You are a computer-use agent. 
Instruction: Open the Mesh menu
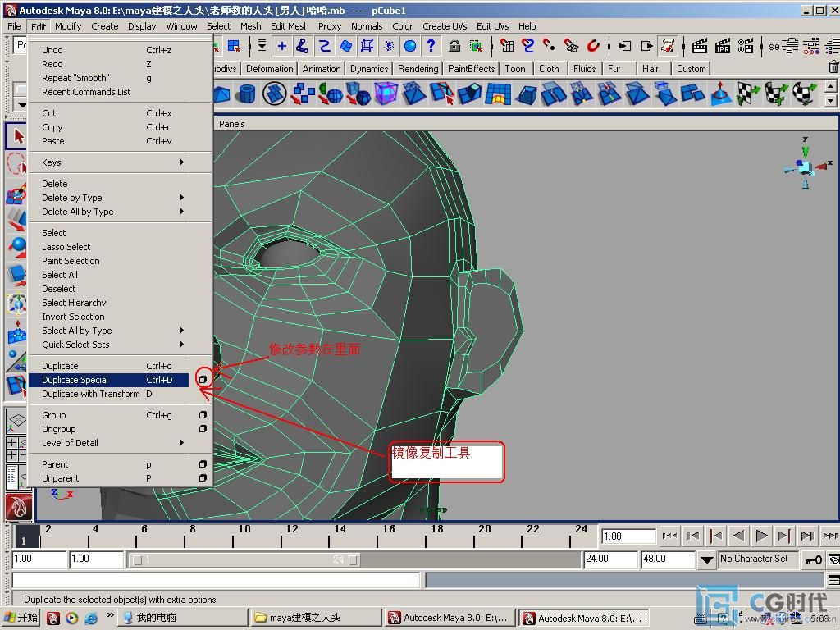coord(251,26)
